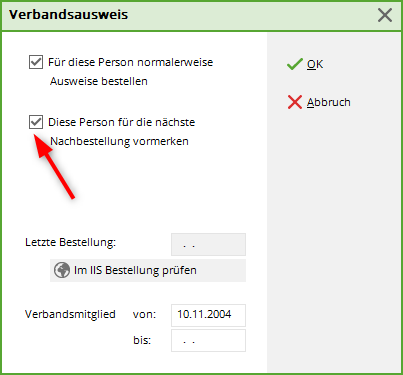Click 'Im IIS Bestellung prüfen' button text
403x375 pixels.
tap(135, 270)
